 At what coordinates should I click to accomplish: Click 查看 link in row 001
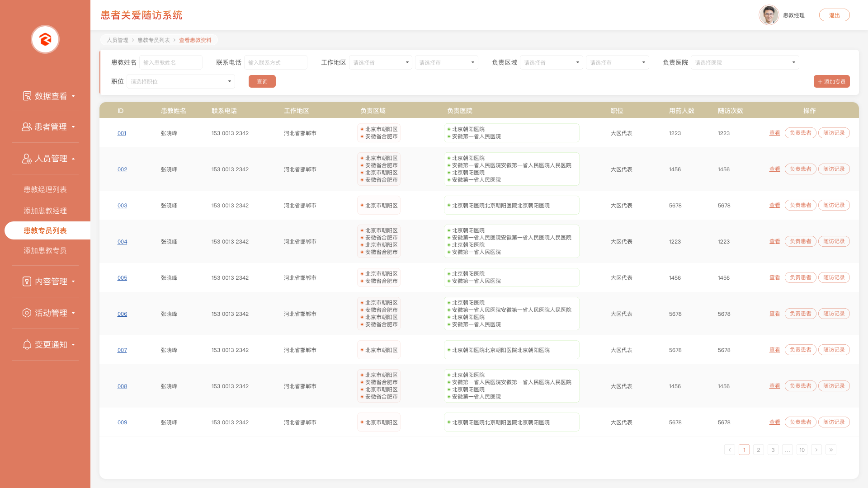[x=775, y=133]
